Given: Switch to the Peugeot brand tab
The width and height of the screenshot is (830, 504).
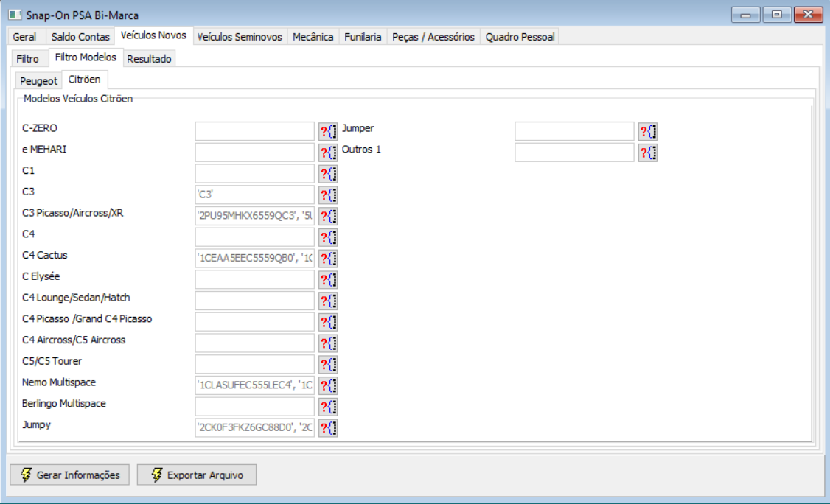Looking at the screenshot, I should coord(38,81).
